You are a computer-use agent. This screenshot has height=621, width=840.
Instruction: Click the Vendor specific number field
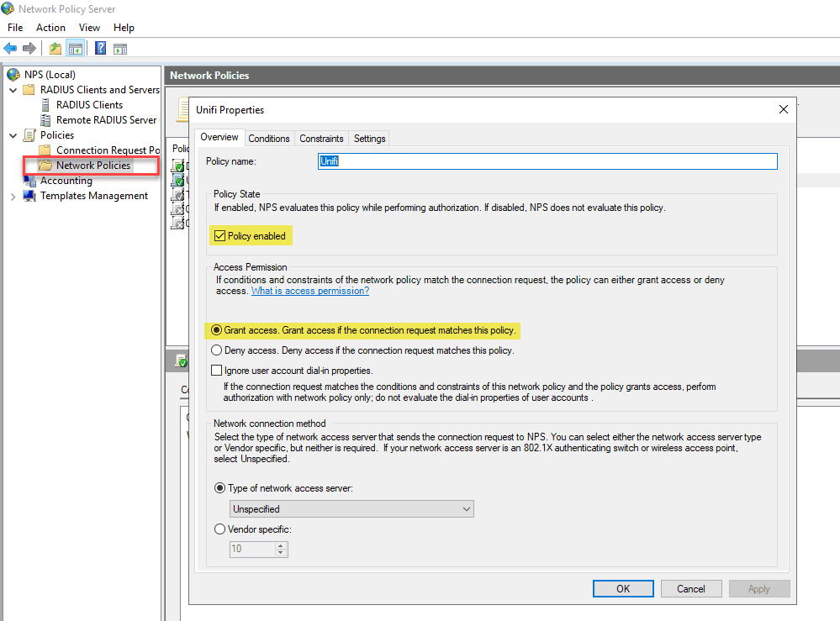click(x=253, y=549)
